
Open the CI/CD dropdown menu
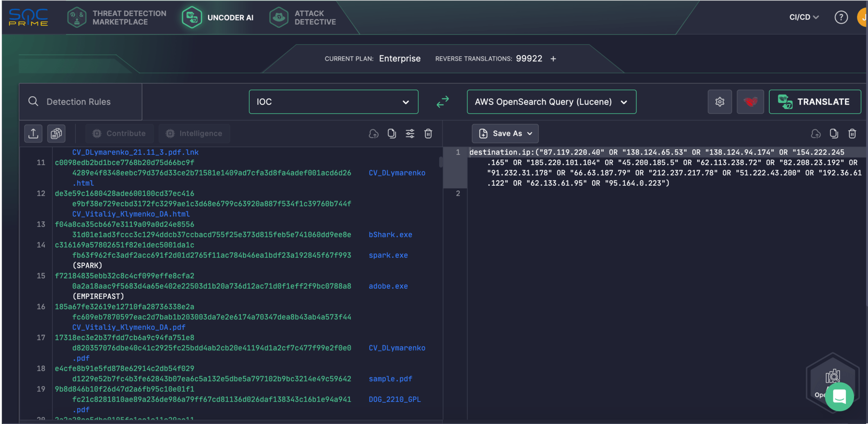tap(804, 17)
